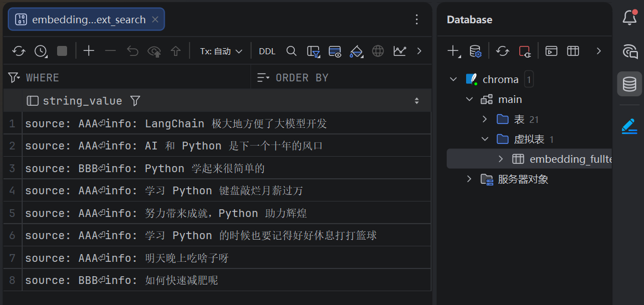Select the chroma data source
The image size is (644, 305).
(500, 80)
